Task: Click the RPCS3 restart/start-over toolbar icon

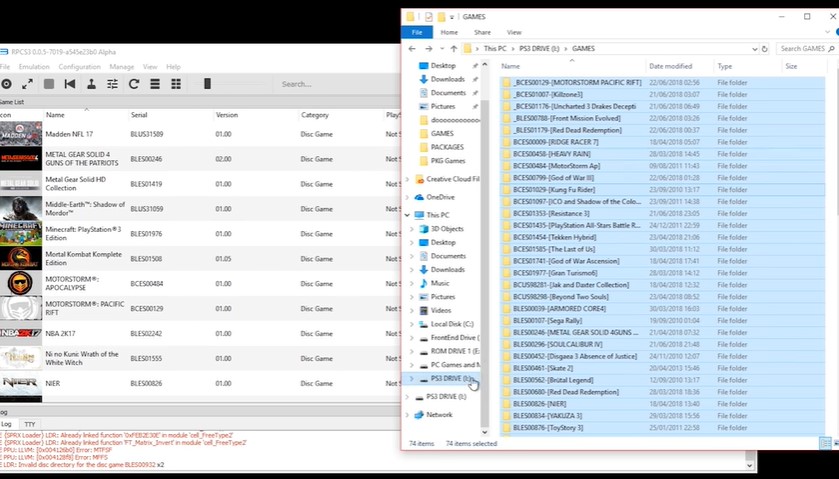Action: point(70,84)
